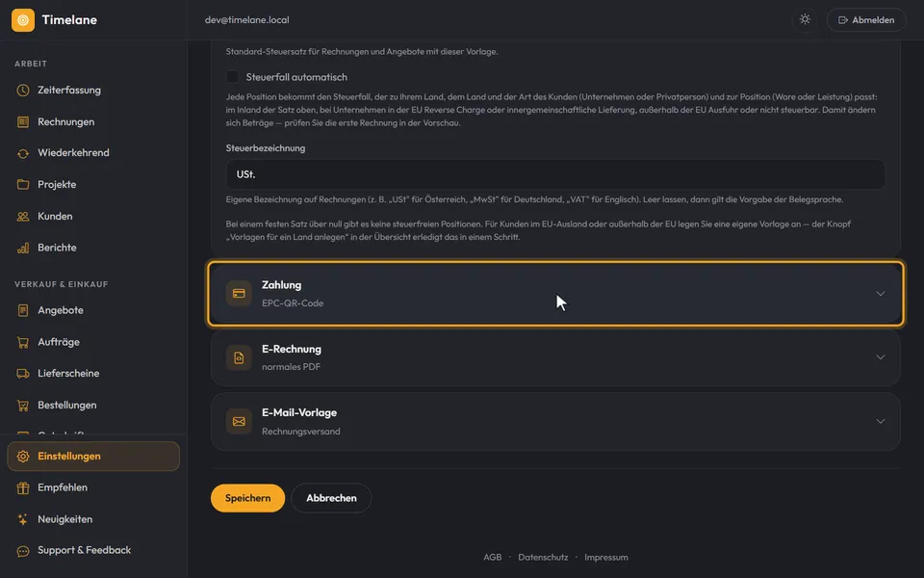Click the Abbrechen button
This screenshot has height=578, width=924.
pos(331,498)
